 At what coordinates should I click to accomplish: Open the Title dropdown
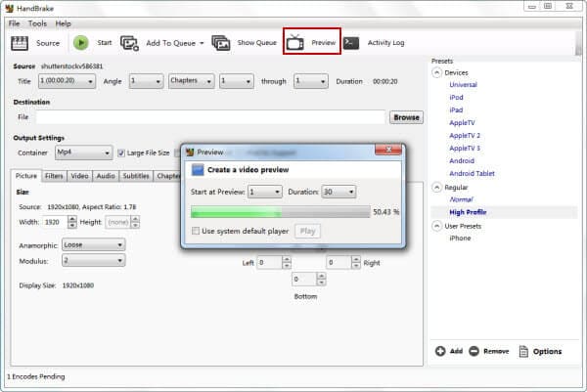pyautogui.click(x=67, y=81)
